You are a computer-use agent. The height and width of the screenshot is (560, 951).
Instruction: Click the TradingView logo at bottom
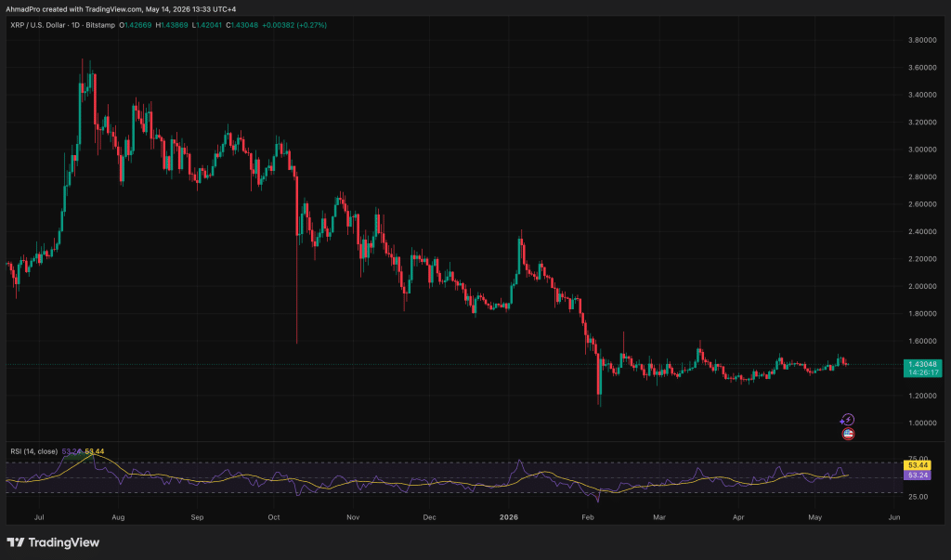click(x=53, y=542)
